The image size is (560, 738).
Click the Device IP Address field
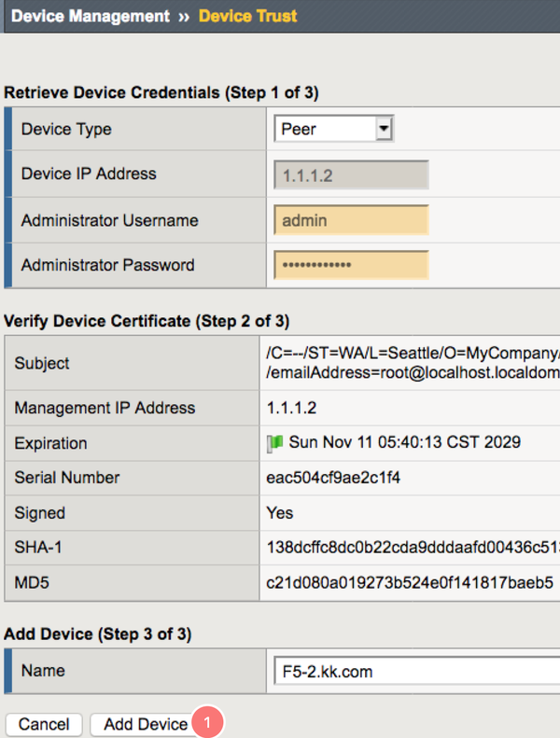[x=351, y=174]
